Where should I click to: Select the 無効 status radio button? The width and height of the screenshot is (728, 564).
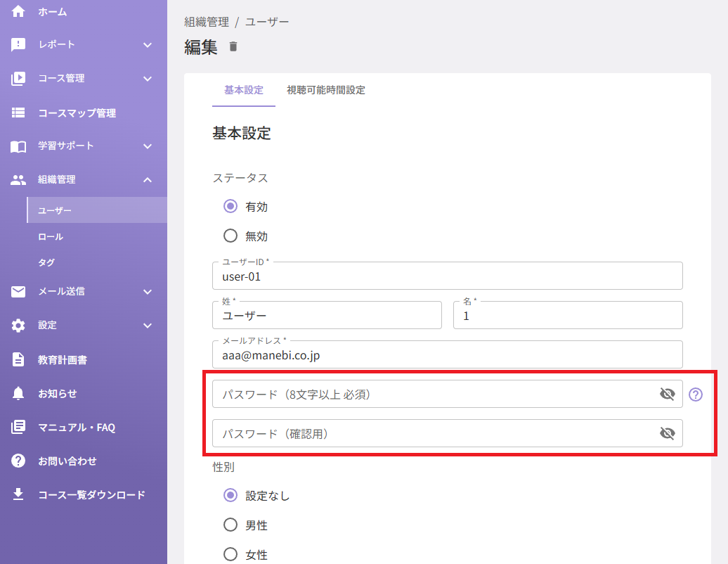coord(230,236)
